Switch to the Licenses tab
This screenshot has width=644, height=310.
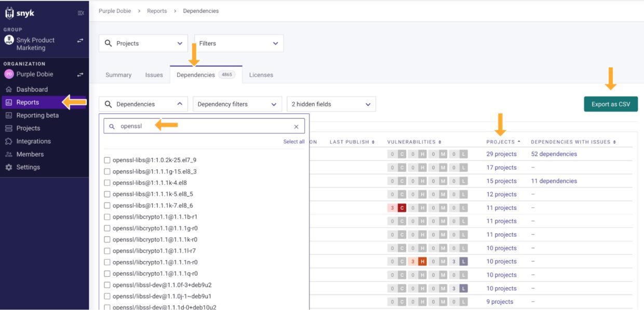point(261,75)
